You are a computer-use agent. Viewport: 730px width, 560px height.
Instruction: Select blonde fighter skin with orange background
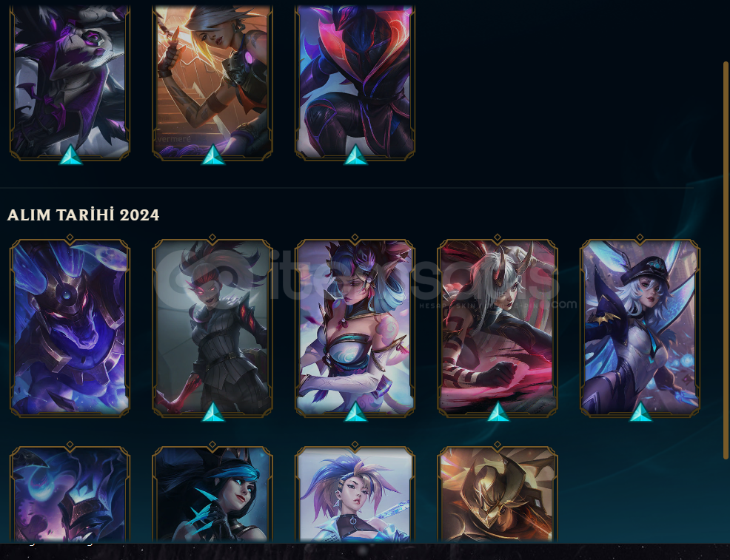[212, 82]
